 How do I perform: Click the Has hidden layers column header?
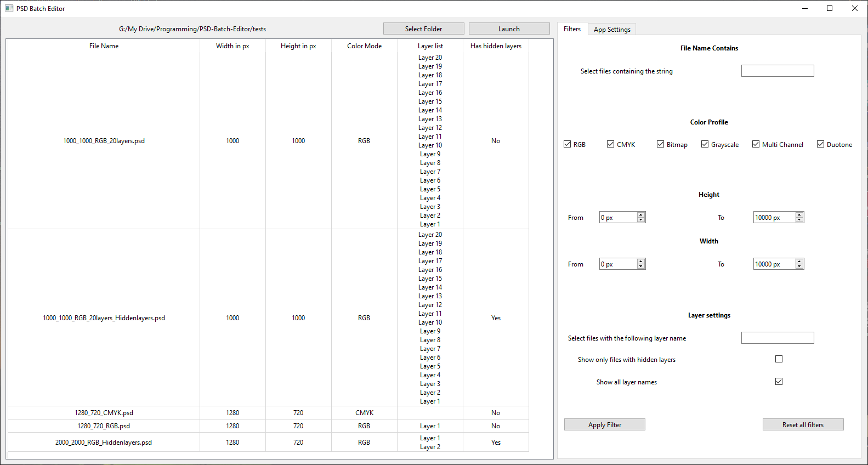tap(496, 46)
